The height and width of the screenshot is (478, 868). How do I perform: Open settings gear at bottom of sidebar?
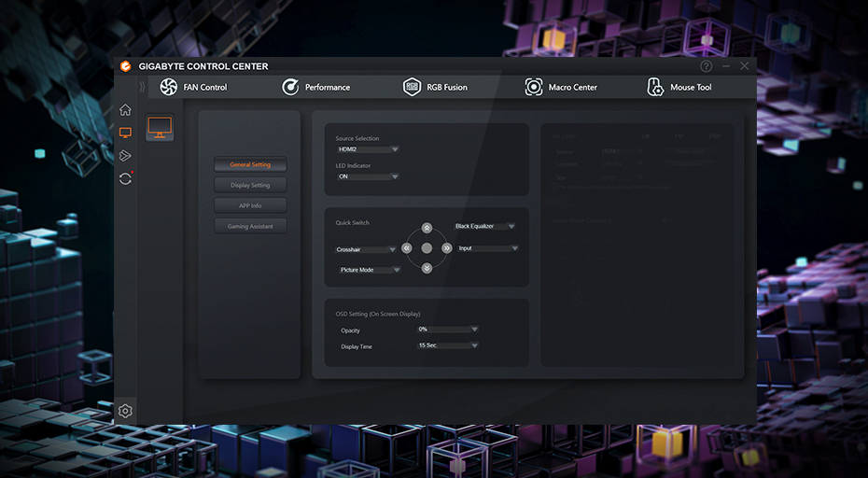pos(125,411)
